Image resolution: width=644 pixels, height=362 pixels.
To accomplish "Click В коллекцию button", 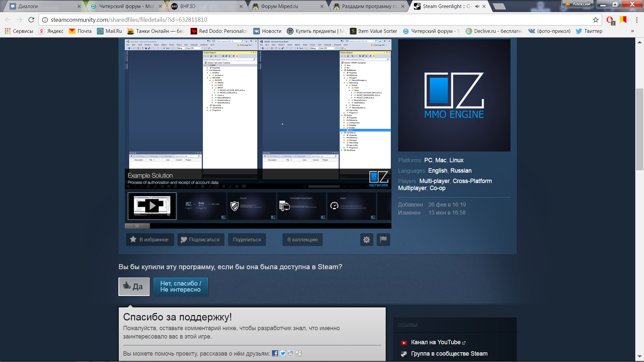I will pos(303,240).
